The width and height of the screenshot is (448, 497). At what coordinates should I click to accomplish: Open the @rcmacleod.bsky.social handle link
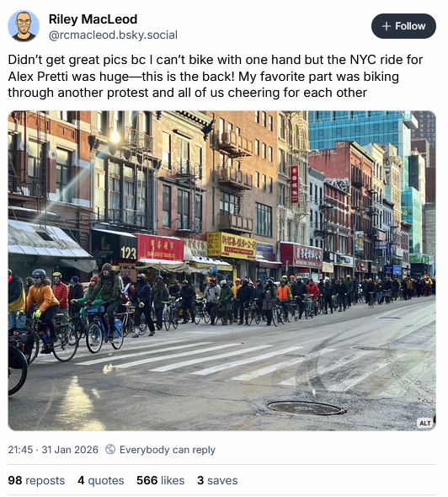click(113, 35)
